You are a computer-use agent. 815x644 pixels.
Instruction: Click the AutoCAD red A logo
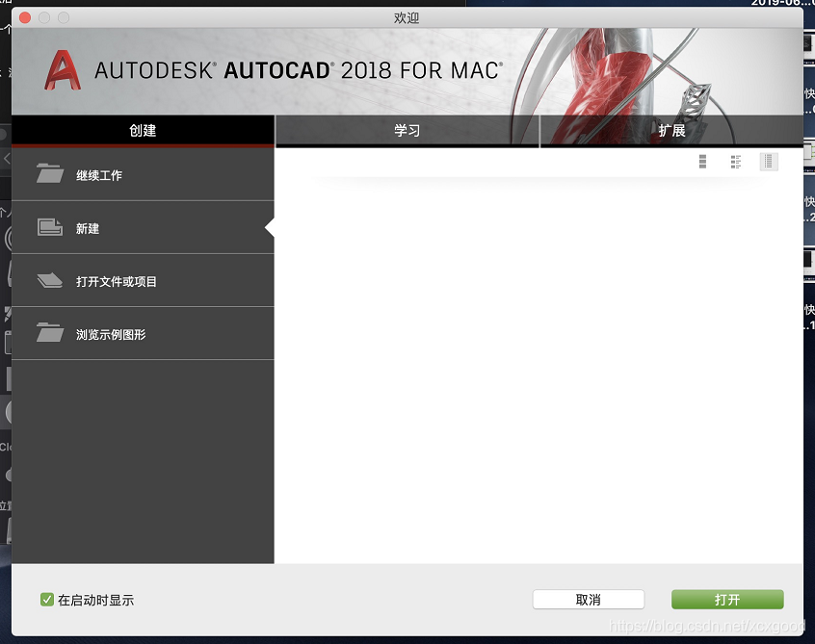tap(63, 70)
